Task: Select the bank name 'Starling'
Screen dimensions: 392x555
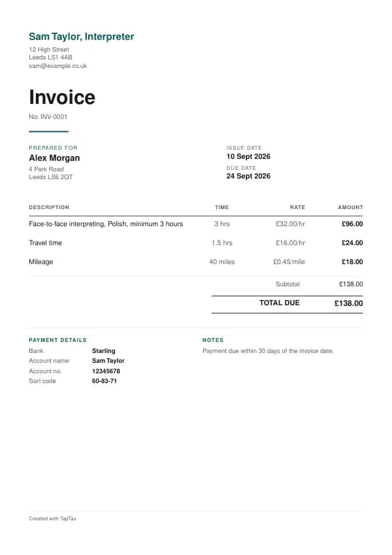Action: coord(104,351)
